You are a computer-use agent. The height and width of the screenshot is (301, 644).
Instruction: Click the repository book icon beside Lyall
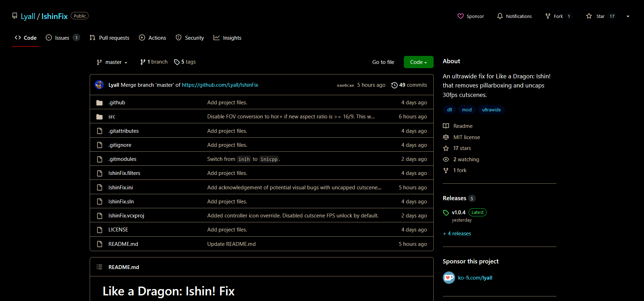coord(14,16)
